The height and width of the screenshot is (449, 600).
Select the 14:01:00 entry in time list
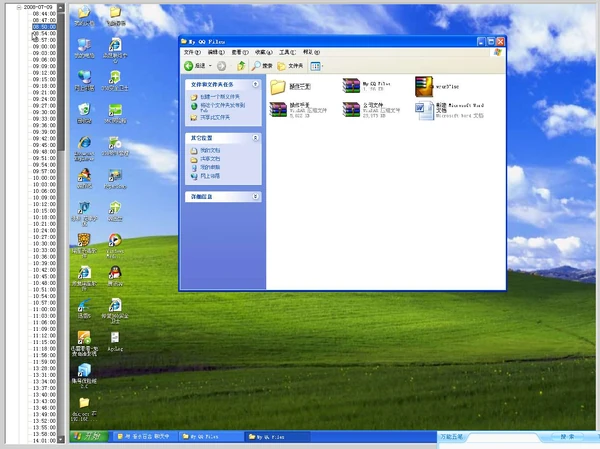(x=44, y=441)
